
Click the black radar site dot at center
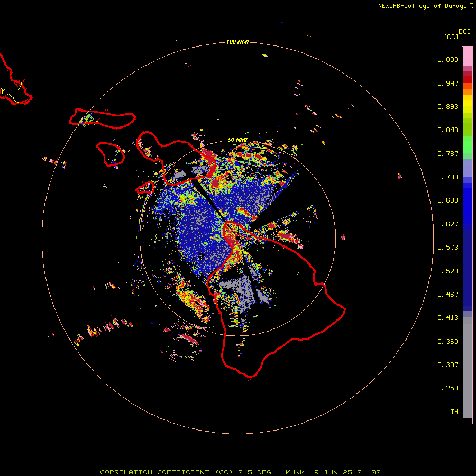[x=238, y=238]
